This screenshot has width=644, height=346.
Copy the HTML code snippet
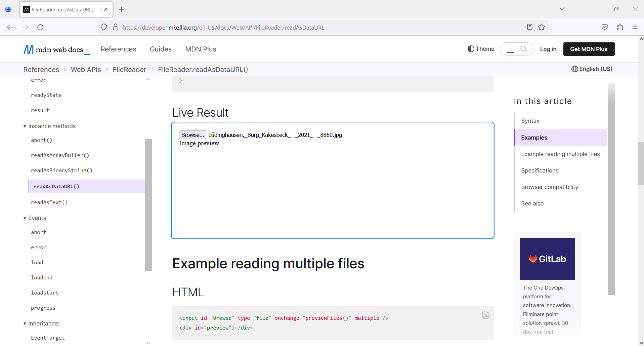pos(485,315)
